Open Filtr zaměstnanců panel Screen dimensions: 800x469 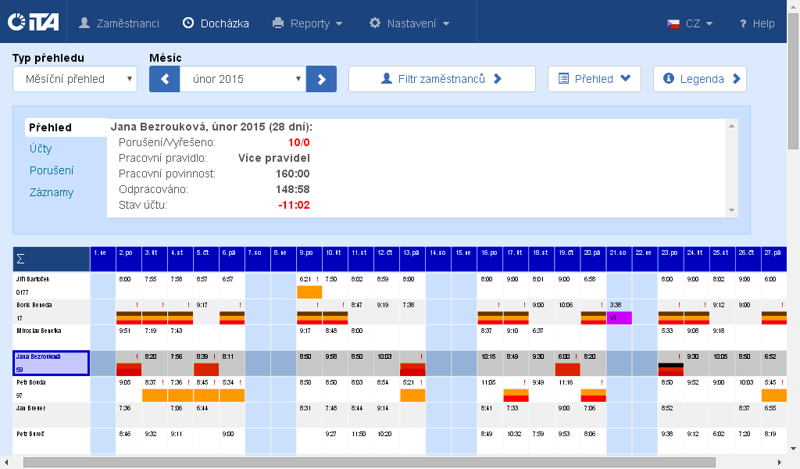tap(441, 78)
